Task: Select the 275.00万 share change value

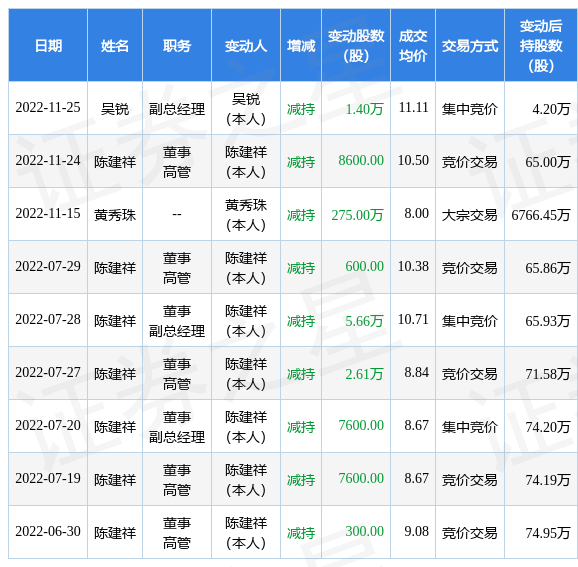Action: pos(357,215)
